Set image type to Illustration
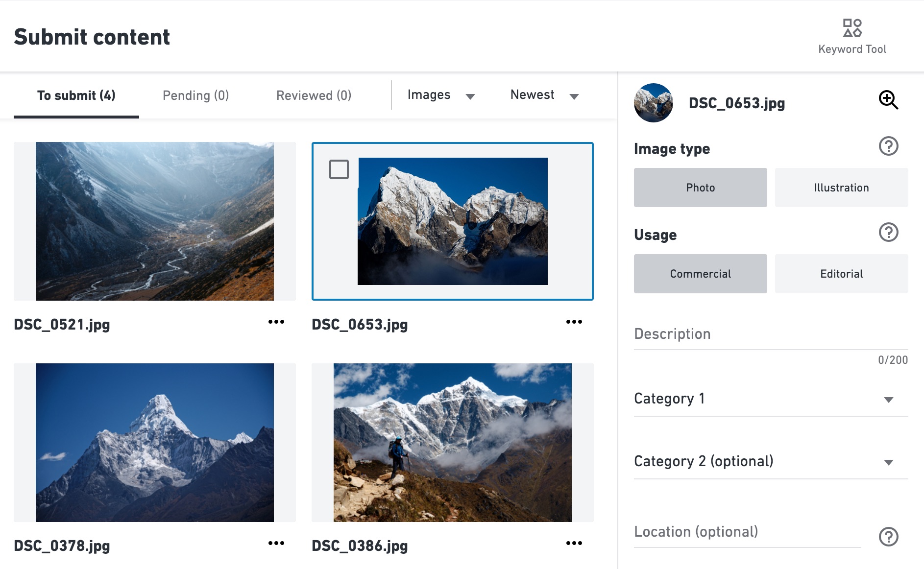The width and height of the screenshot is (924, 569). tap(841, 188)
